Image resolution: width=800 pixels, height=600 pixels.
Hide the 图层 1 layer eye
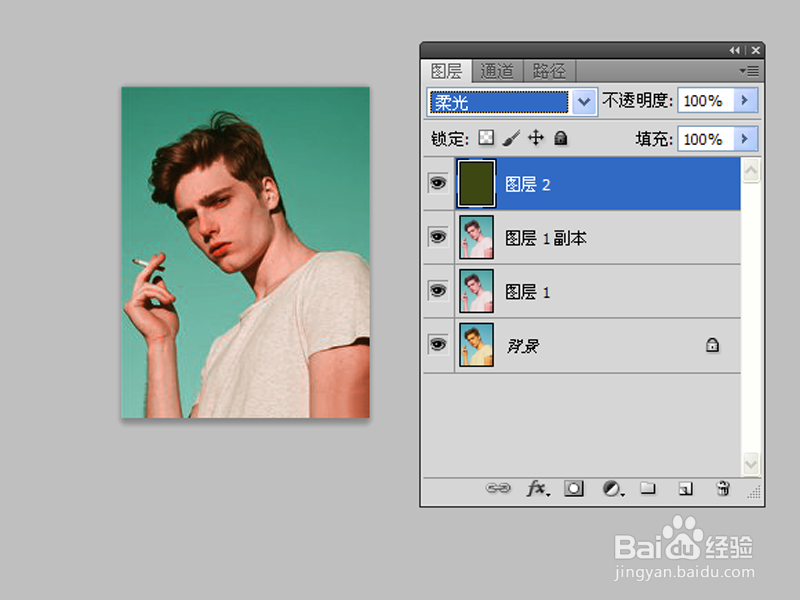[x=438, y=291]
